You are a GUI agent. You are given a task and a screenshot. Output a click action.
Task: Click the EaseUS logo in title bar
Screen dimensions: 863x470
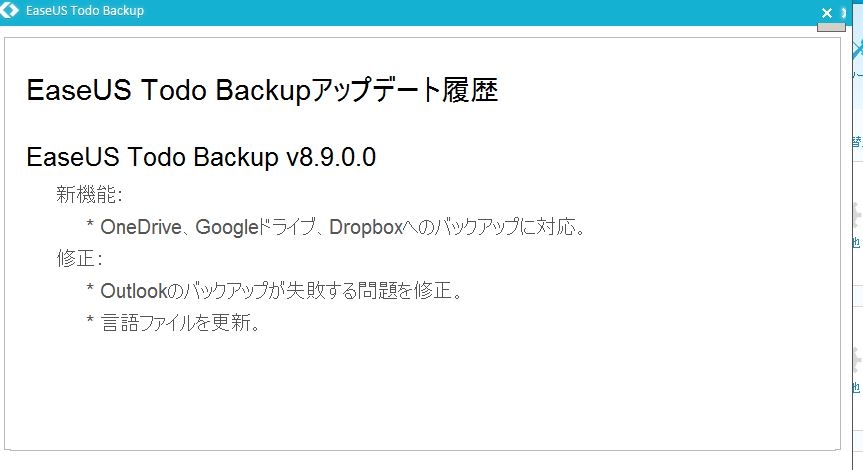12,11
